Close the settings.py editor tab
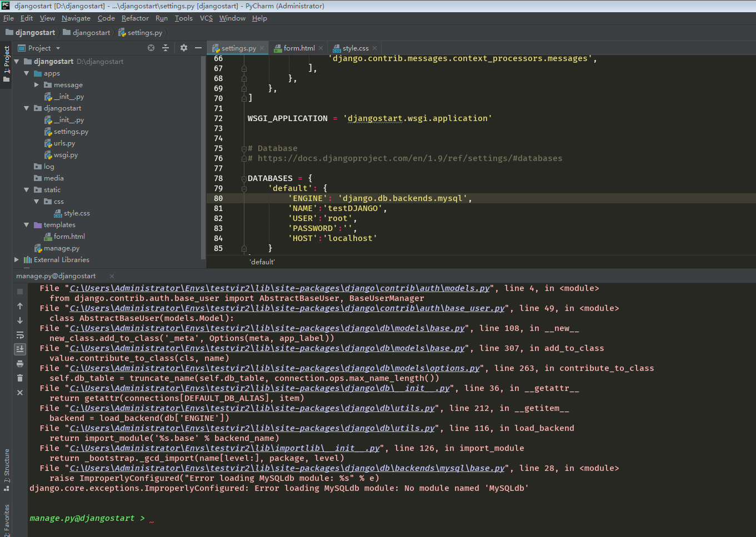Screen dimensions: 756x537 (x=262, y=48)
